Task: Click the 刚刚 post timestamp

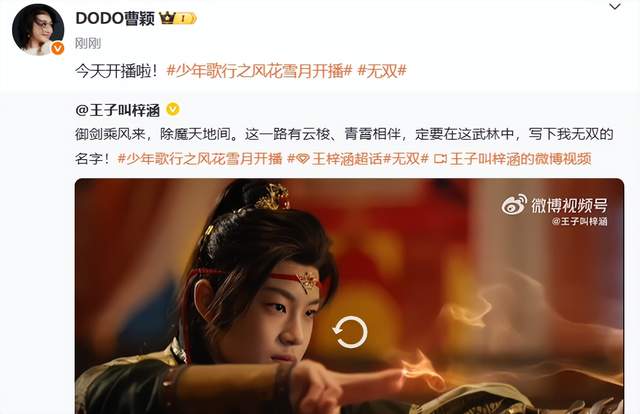Action: click(87, 43)
